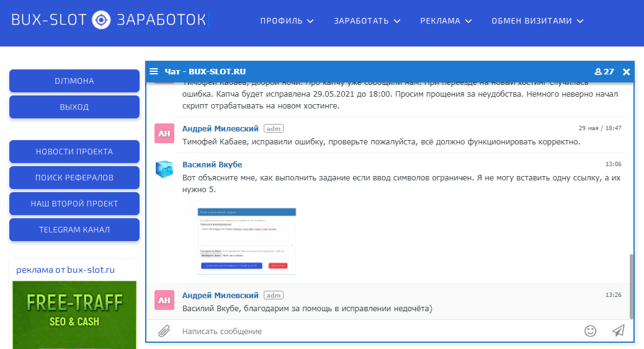Open ПОИСК РЕФЕРАЛОВ page
Viewport: 644px width, 349px height.
point(74,177)
